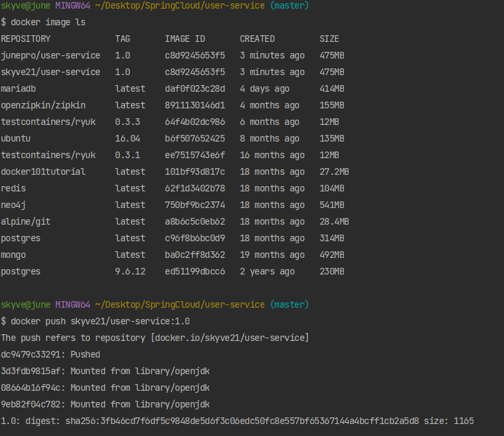Click image ID ba0c2ff8d362

[195, 255]
